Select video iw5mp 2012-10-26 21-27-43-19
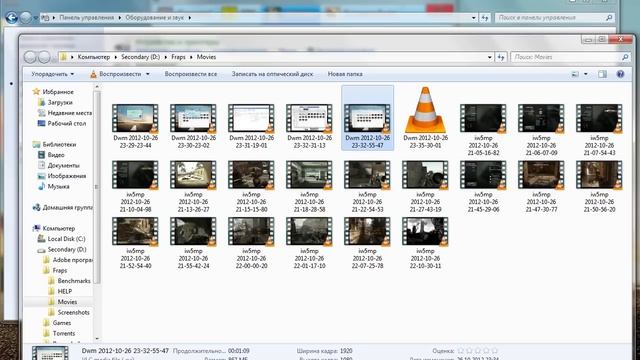The width and height of the screenshot is (640, 360). (425, 186)
